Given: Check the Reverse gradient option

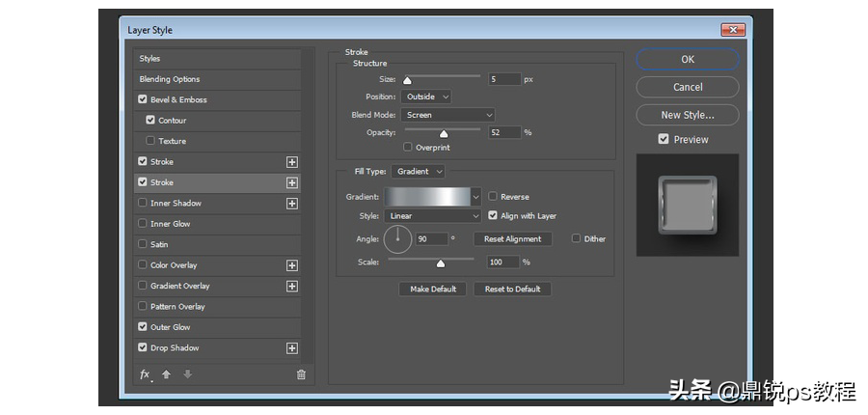Looking at the screenshot, I should coord(493,197).
